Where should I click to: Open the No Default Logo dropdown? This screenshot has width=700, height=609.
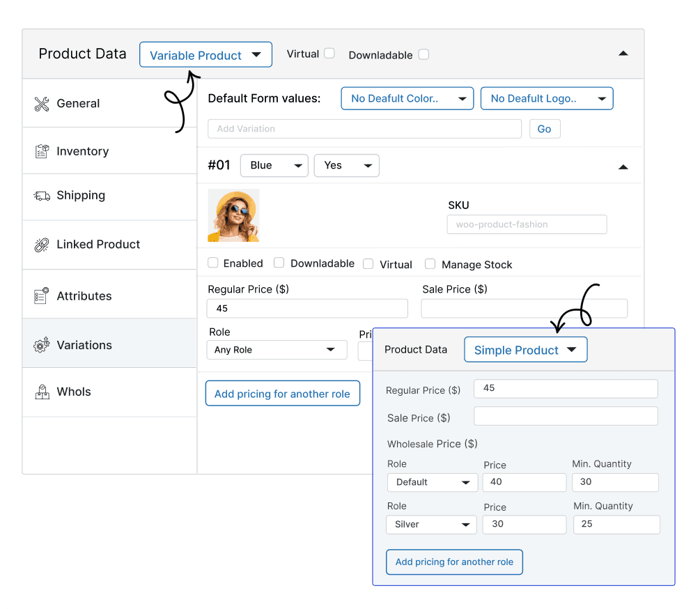[547, 98]
